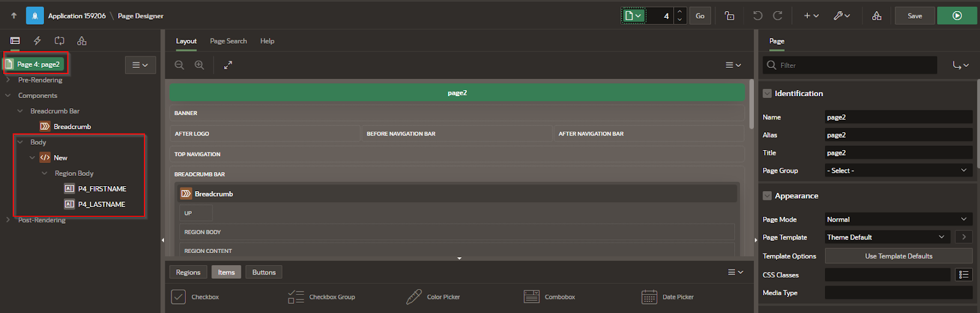Open the Application 159206 icon
The height and width of the screenshot is (313, 980).
click(35, 16)
